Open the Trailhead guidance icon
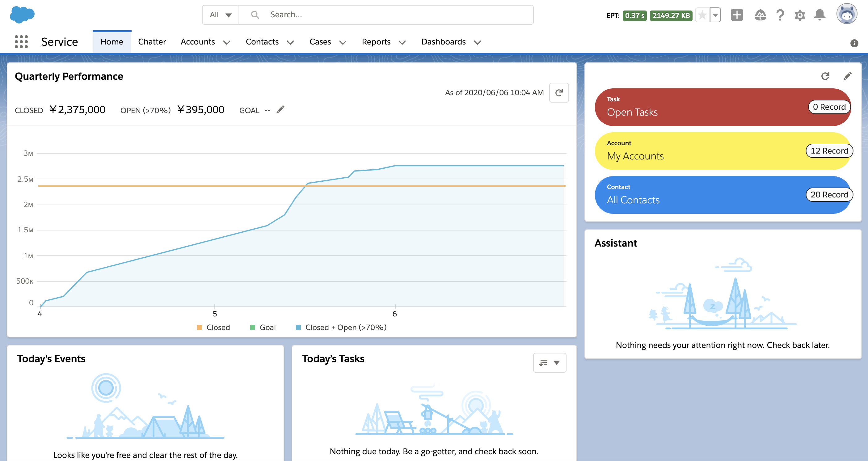This screenshot has width=868, height=461. pos(760,15)
